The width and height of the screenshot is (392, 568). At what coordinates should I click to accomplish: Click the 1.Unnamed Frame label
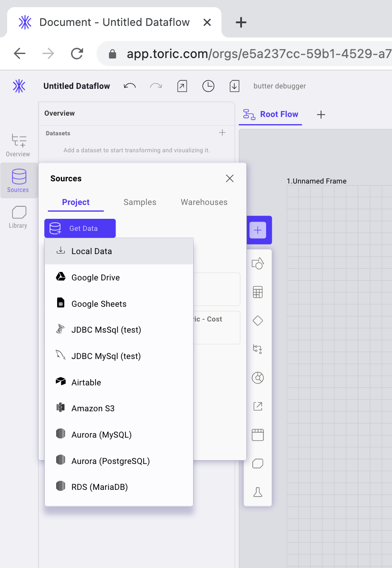(x=317, y=181)
